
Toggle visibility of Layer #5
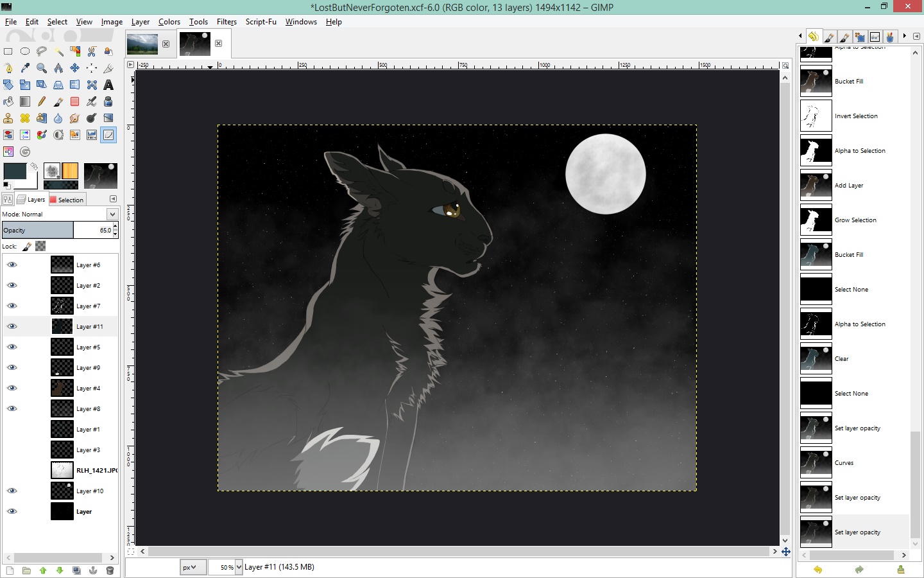12,347
